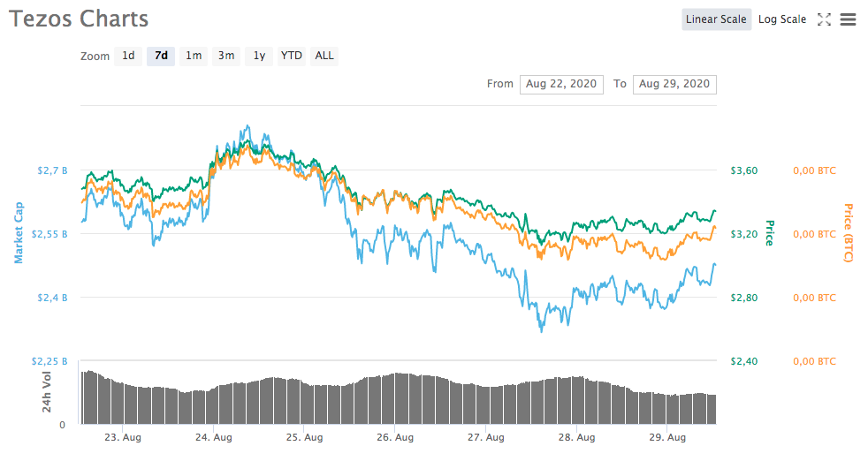This screenshot has width=868, height=461.
Task: Edit the From date Aug 22, 2020
Action: click(561, 84)
